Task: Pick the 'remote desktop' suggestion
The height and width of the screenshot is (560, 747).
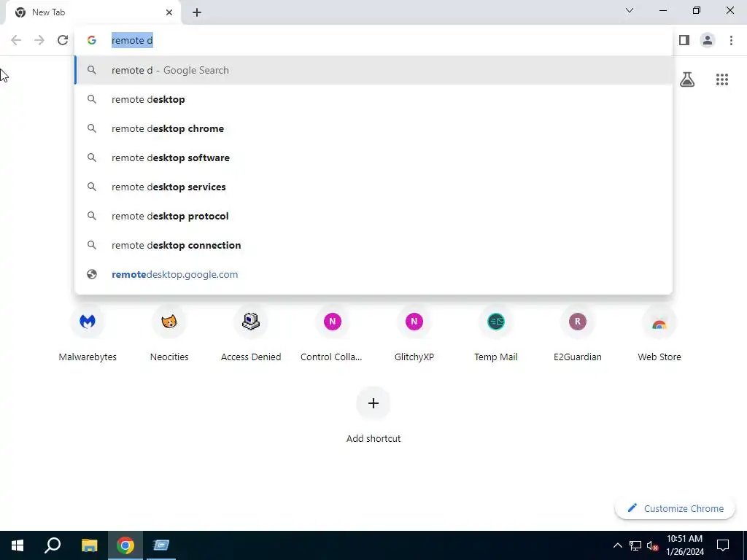Action: point(373,99)
